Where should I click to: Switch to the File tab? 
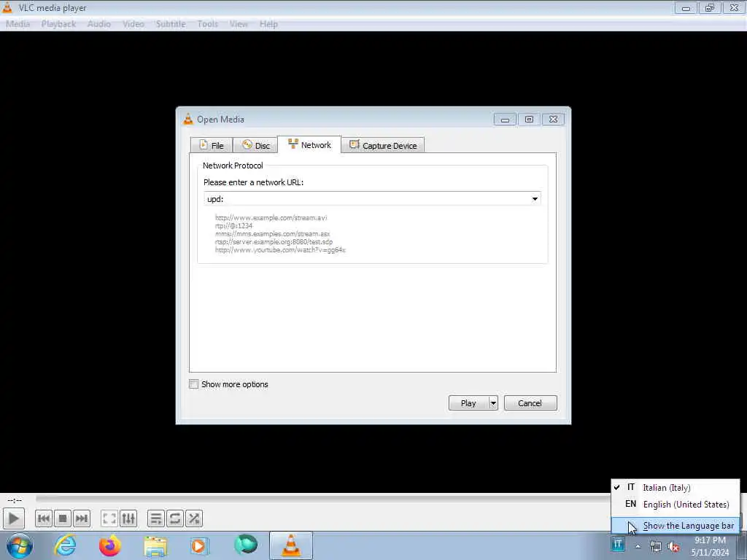coord(211,145)
